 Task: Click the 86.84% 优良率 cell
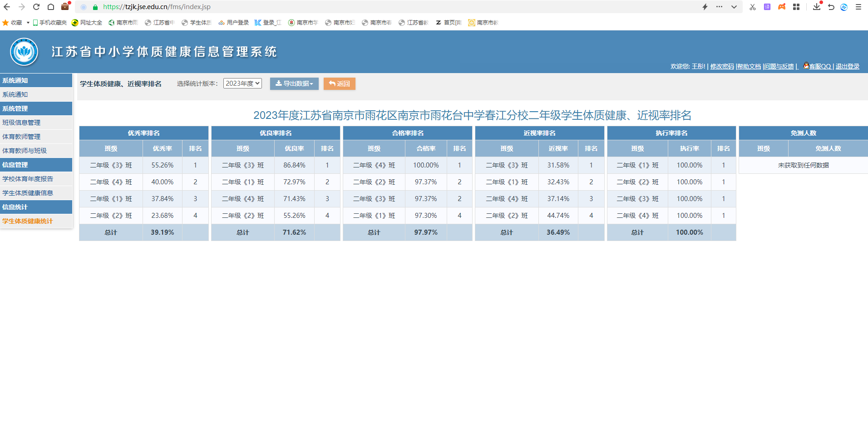coord(294,165)
